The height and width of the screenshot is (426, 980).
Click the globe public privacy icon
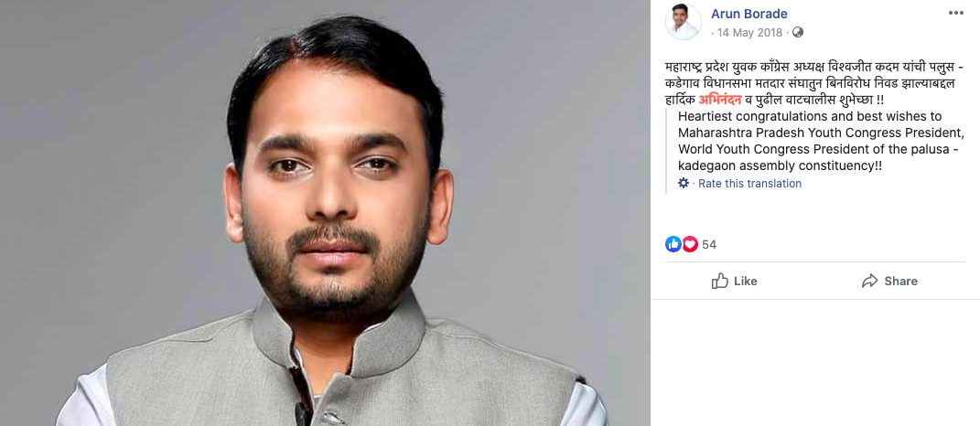[x=798, y=33]
